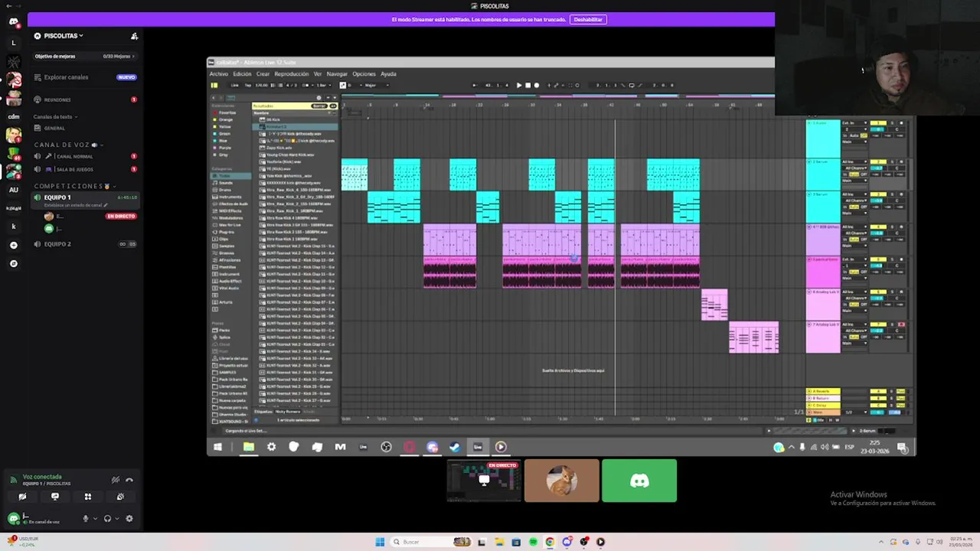
Task: Open track 1 Ext. In input dropdown
Action: pos(854,123)
